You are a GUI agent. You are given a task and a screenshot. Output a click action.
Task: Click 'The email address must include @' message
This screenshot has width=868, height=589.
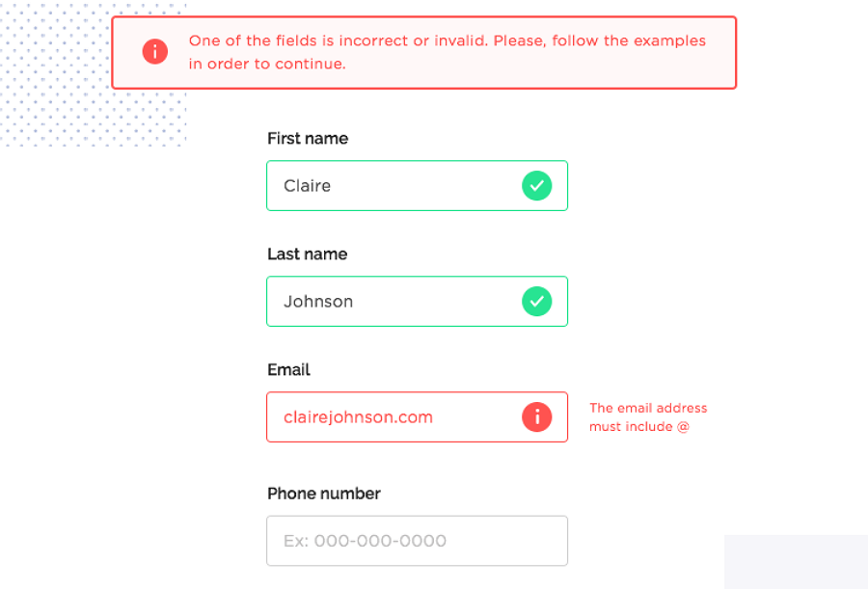pos(647,417)
